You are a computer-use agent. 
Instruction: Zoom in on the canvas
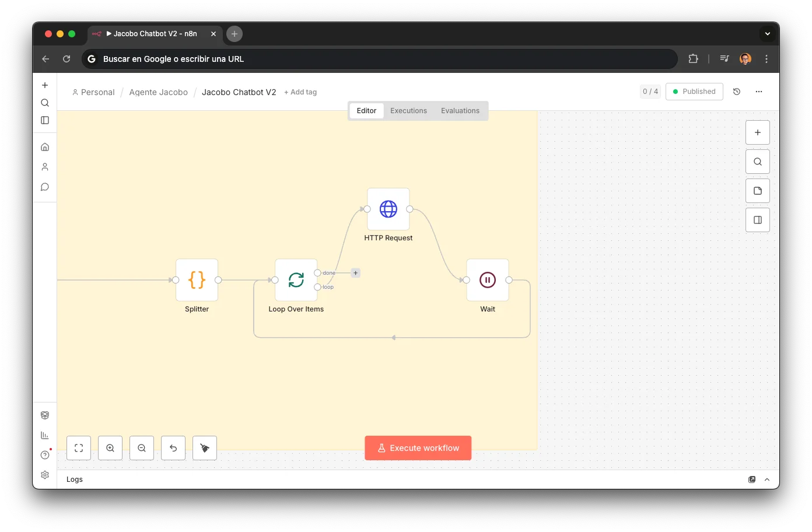pos(110,447)
